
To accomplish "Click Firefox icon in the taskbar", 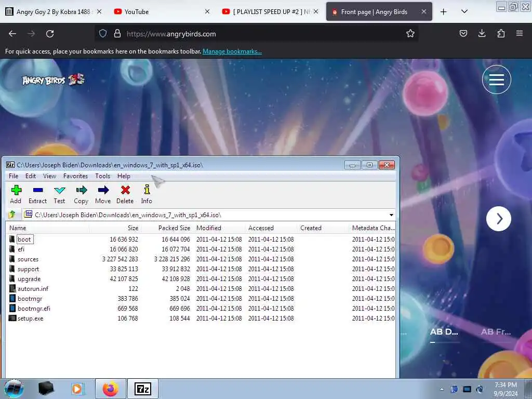I will 111,389.
